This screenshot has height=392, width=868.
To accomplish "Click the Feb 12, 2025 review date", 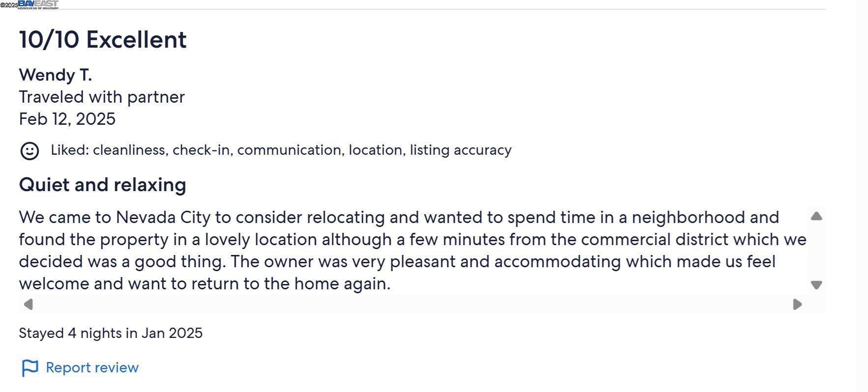I will coord(67,119).
